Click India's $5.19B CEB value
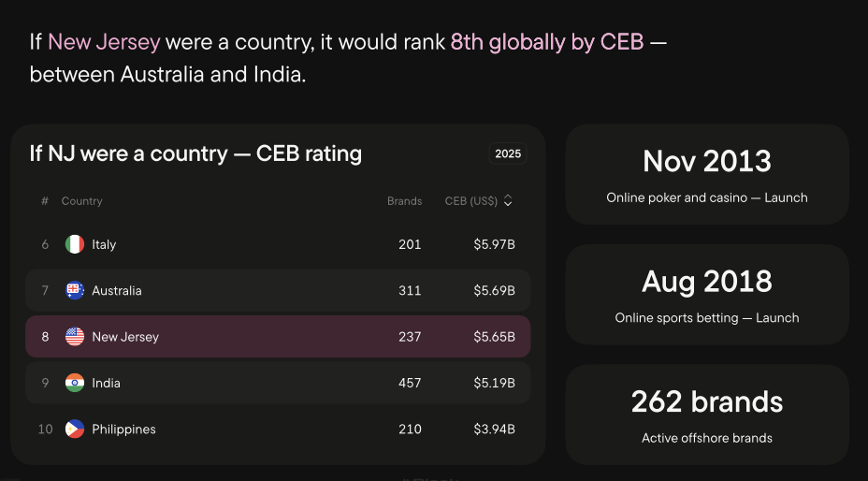This screenshot has width=868, height=481. pyautogui.click(x=494, y=383)
